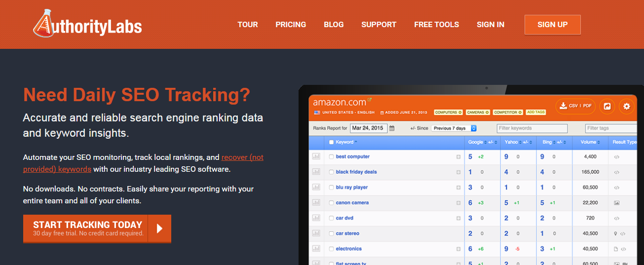
Task: Follow the recover (not provided) keywords link
Action: [143, 163]
